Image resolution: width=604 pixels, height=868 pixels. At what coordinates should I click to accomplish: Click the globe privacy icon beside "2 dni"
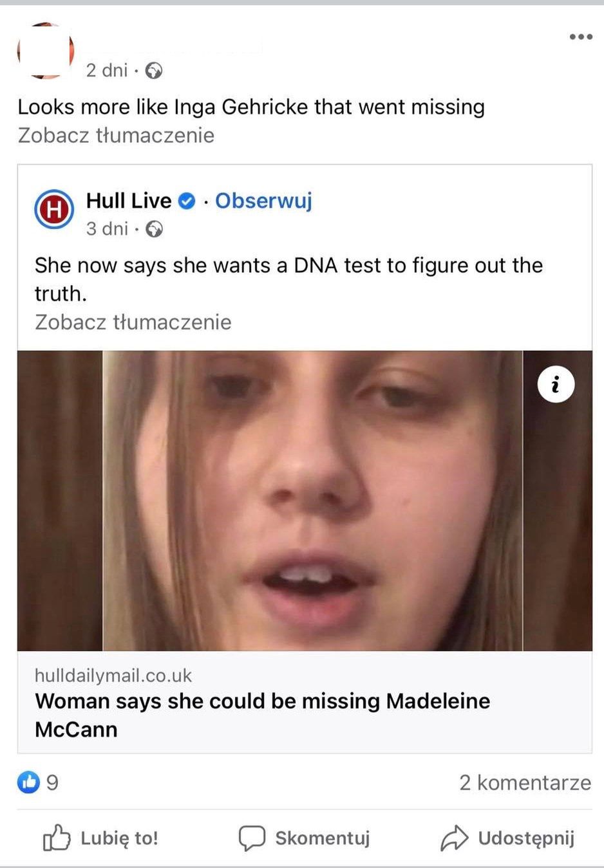[x=153, y=70]
